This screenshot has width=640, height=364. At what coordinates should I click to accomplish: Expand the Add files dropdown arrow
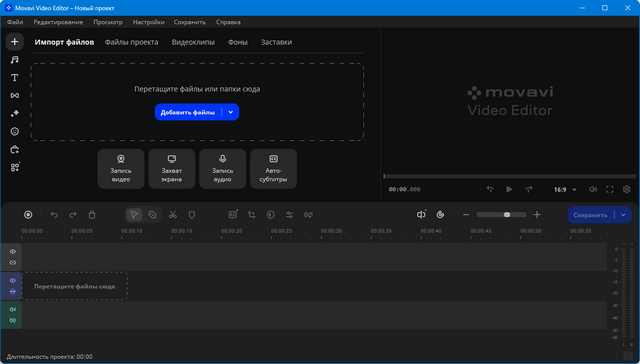231,112
